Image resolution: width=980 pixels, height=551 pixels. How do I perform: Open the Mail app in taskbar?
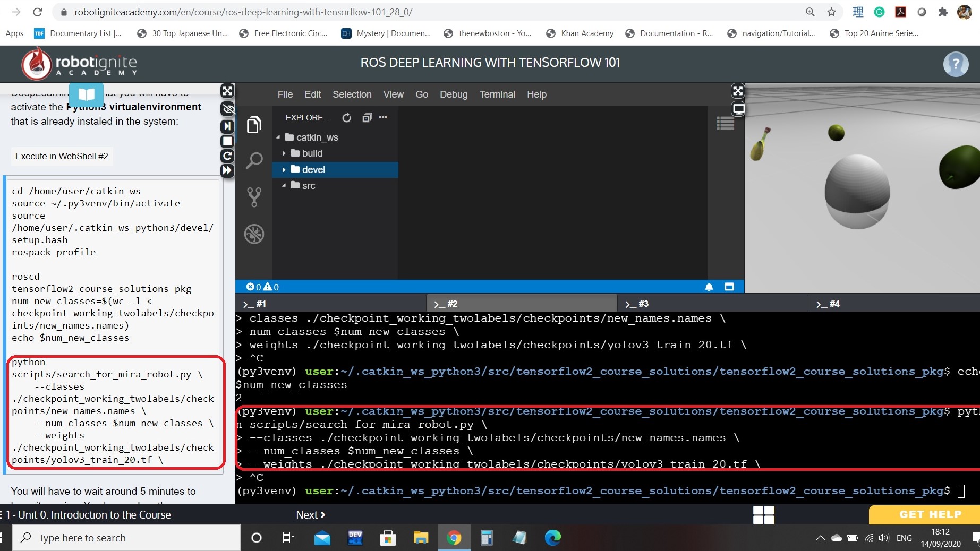pos(322,538)
